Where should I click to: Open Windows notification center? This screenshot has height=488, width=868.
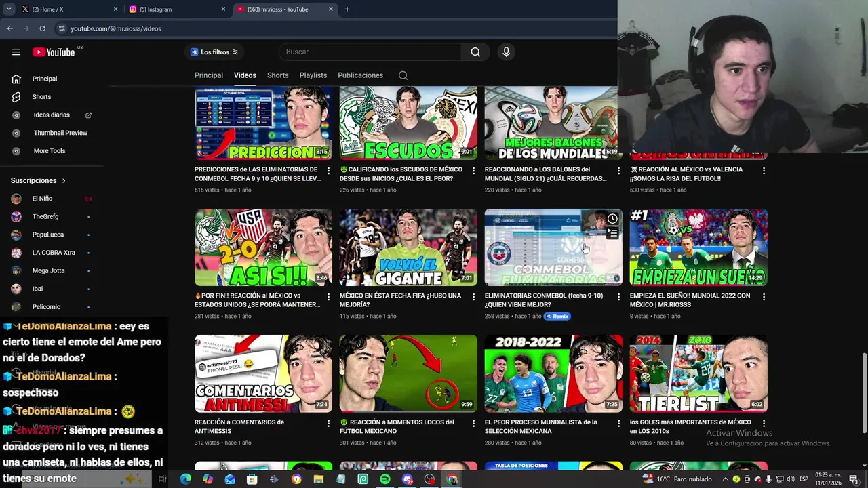tap(854, 479)
